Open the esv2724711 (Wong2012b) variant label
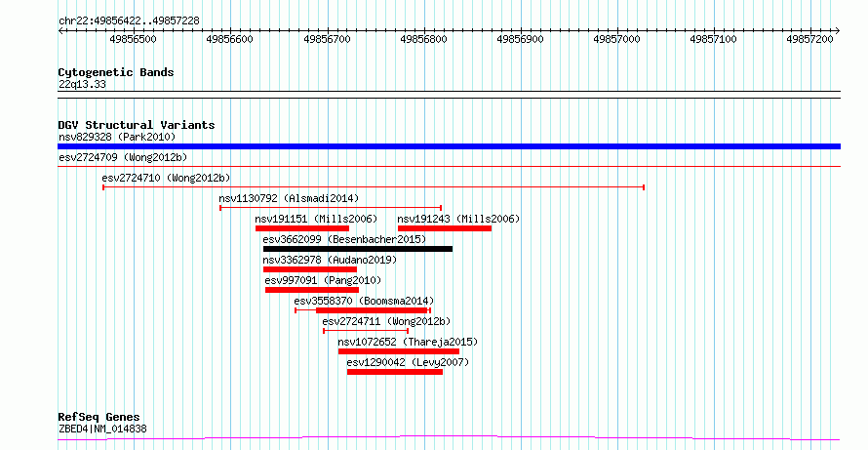Screen dimensions: 868x450 (386, 321)
